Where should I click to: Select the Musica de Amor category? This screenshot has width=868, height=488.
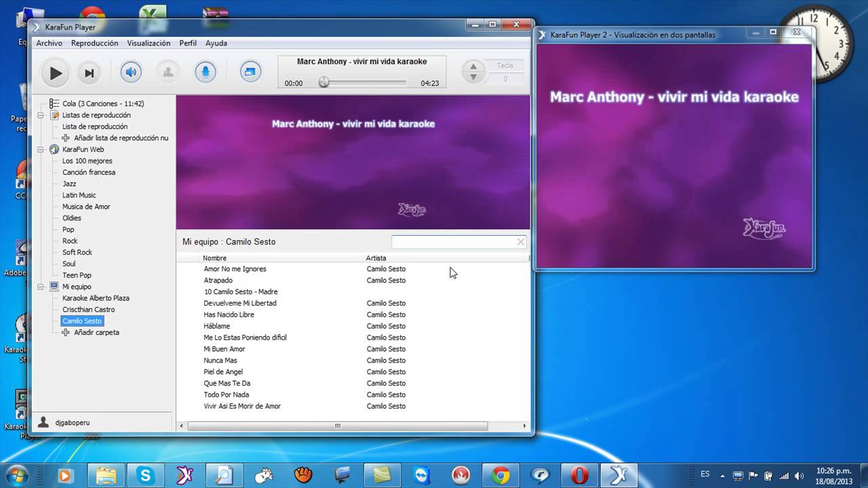click(x=86, y=207)
